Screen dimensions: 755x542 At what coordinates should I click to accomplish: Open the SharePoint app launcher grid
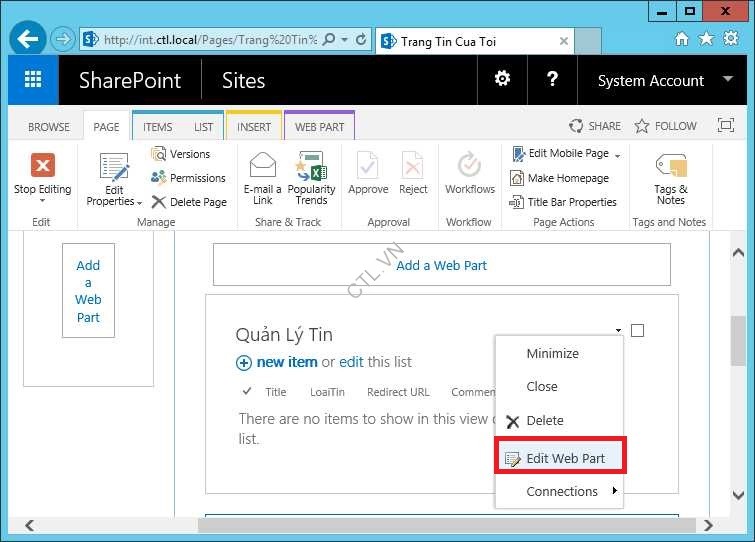pyautogui.click(x=33, y=80)
